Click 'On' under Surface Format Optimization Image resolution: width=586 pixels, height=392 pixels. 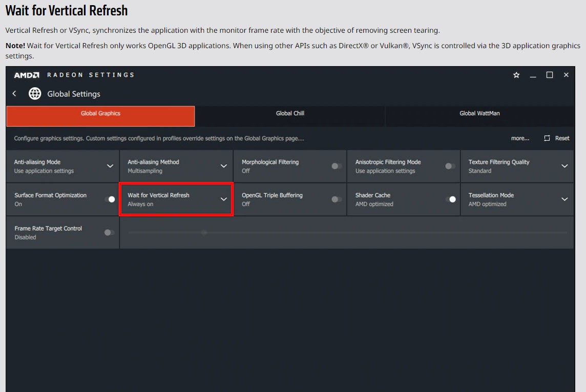tap(18, 204)
